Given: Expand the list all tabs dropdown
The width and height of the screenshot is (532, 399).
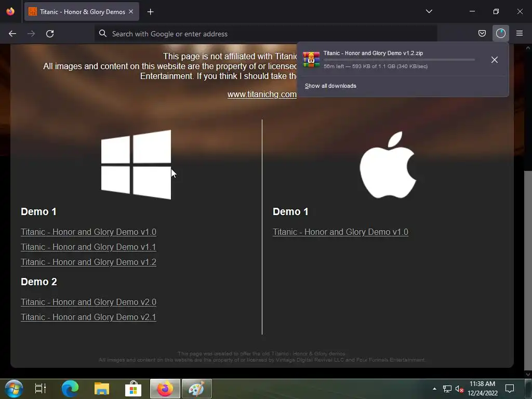Looking at the screenshot, I should tap(429, 11).
